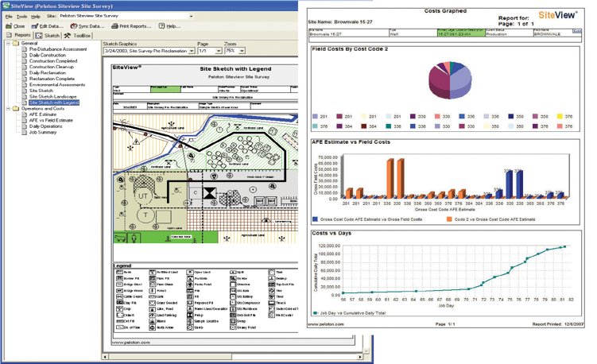Select Site Sketch with Legend report
The image size is (597, 364).
(x=54, y=103)
